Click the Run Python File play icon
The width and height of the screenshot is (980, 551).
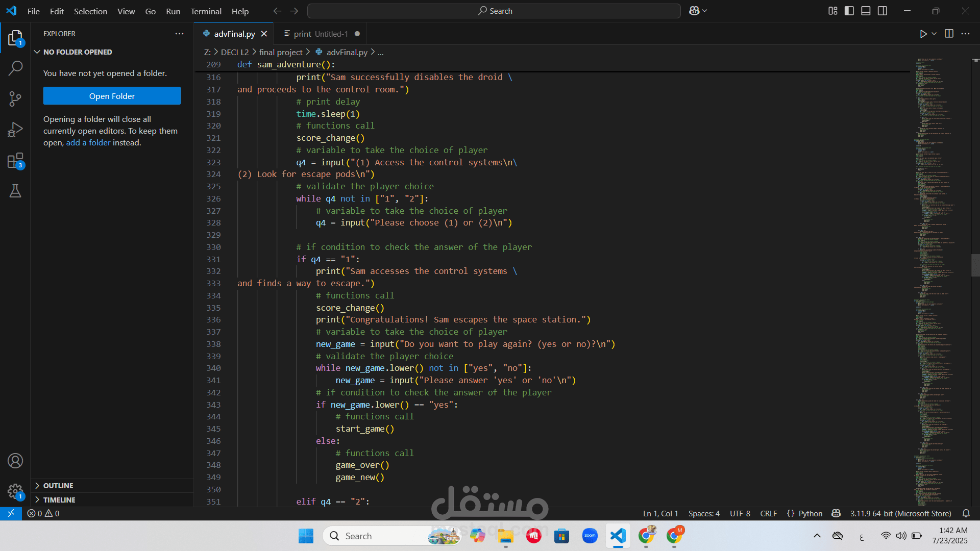click(x=923, y=34)
